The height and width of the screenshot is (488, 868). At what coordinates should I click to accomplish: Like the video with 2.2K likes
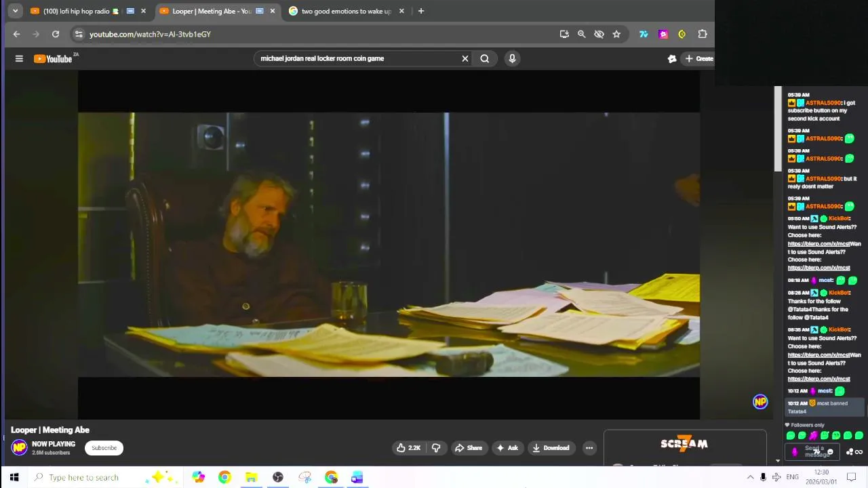(409, 447)
